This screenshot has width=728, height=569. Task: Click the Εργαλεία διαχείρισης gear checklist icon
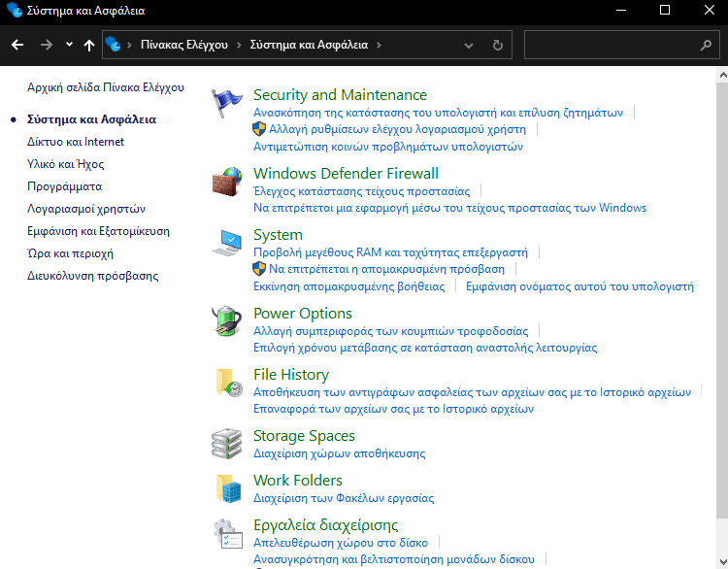coord(228,534)
